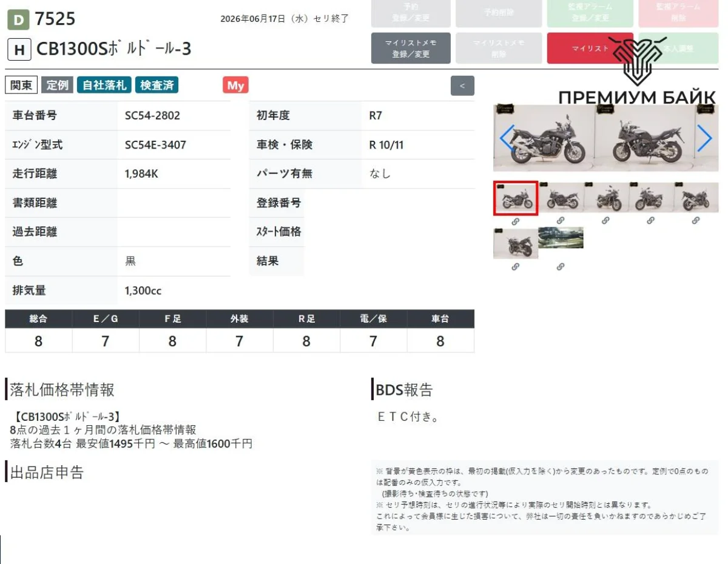This screenshot has width=728, height=564.
Task: Click frame number value SC54-2802
Action: point(152,115)
